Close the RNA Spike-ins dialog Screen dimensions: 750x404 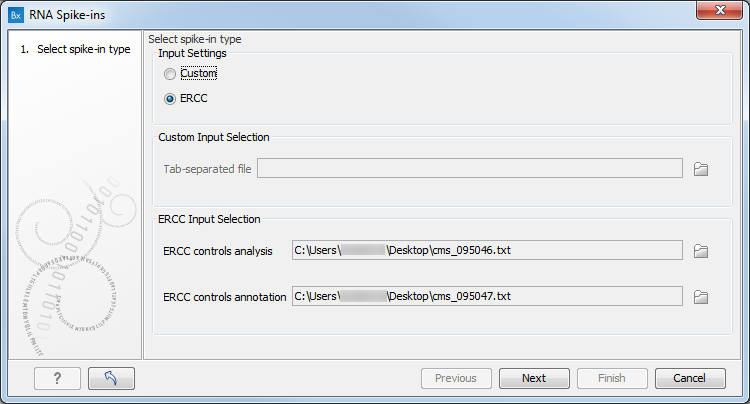(725, 14)
